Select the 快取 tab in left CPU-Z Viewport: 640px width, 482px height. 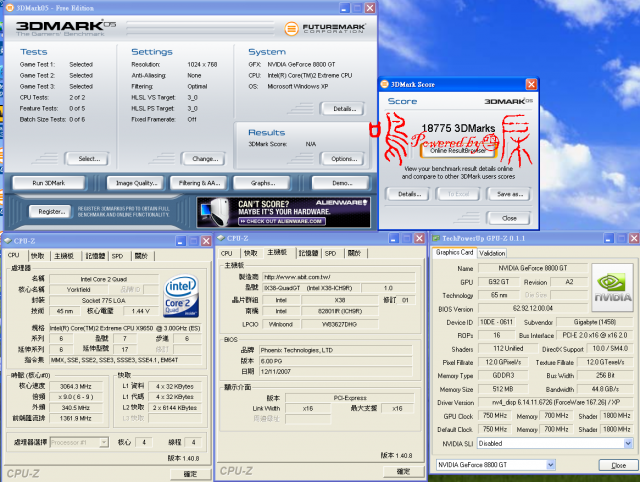point(37,256)
